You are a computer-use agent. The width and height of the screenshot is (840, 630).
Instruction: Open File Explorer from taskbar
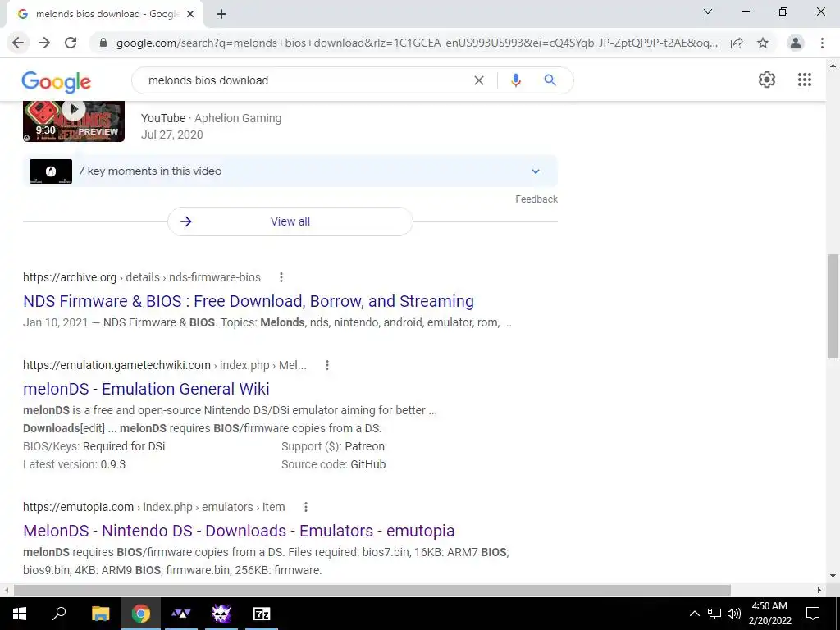click(x=100, y=614)
